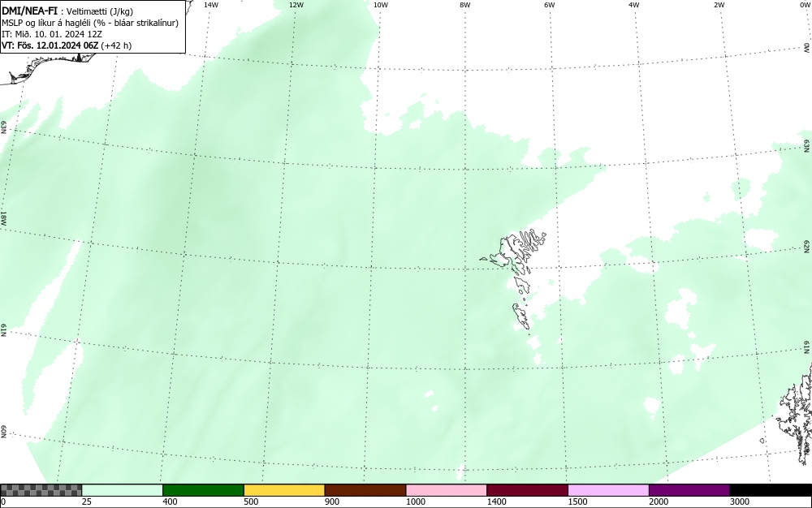
Task: Click the 63N label on left edge
Action: click(3, 127)
